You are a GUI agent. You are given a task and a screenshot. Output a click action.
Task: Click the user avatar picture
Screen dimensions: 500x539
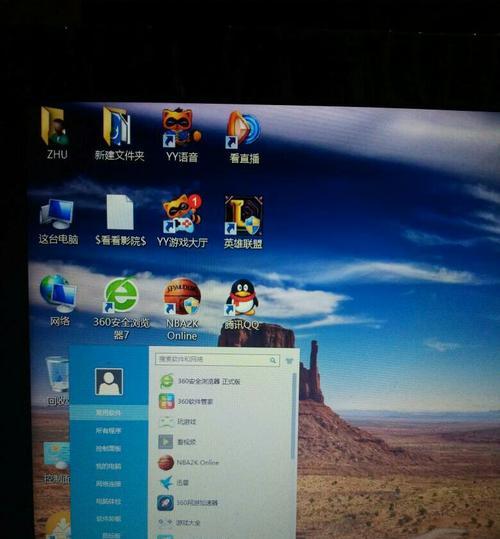pos(109,382)
